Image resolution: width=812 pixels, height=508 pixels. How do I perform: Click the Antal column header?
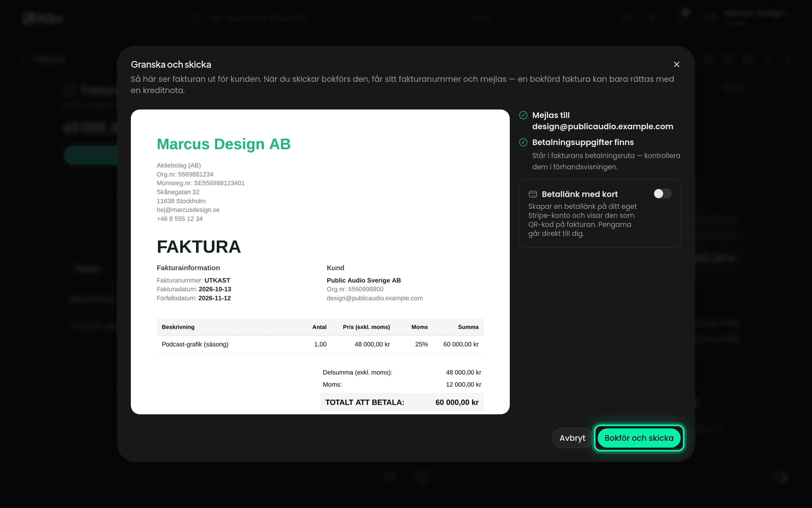(x=319, y=327)
